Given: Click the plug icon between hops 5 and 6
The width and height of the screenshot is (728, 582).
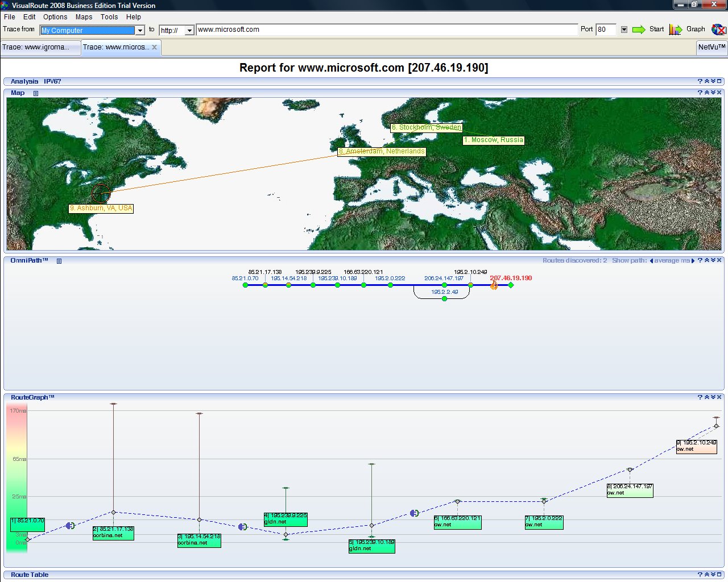Looking at the screenshot, I should pos(415,513).
